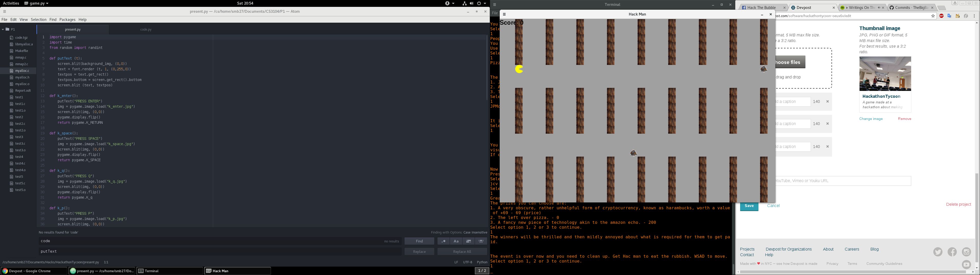
Task: Click the Save button on Devpost
Action: [x=749, y=206]
